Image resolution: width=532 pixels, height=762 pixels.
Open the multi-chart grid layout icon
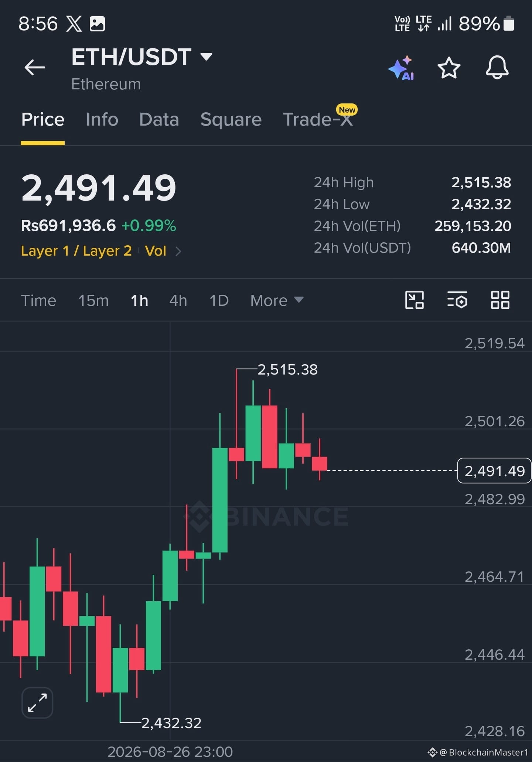(x=500, y=300)
